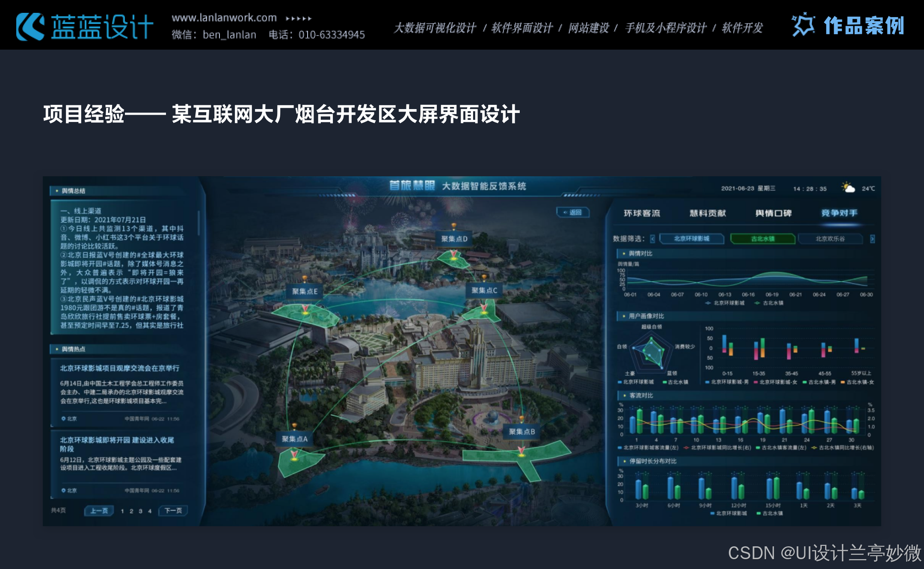This screenshot has height=569, width=924.
Task: Click the right arrow in 数据筛选 filter
Action: [x=872, y=239]
